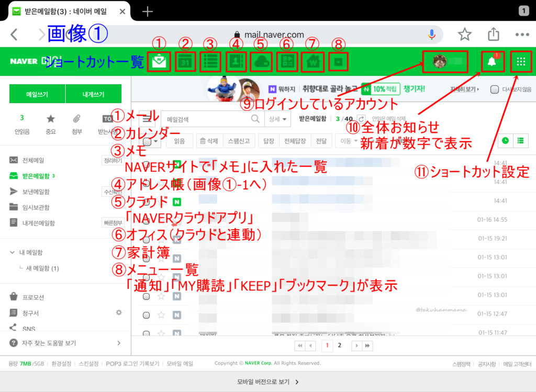
Task: Open the arrow beside select-all checkbox
Action: (x=156, y=141)
